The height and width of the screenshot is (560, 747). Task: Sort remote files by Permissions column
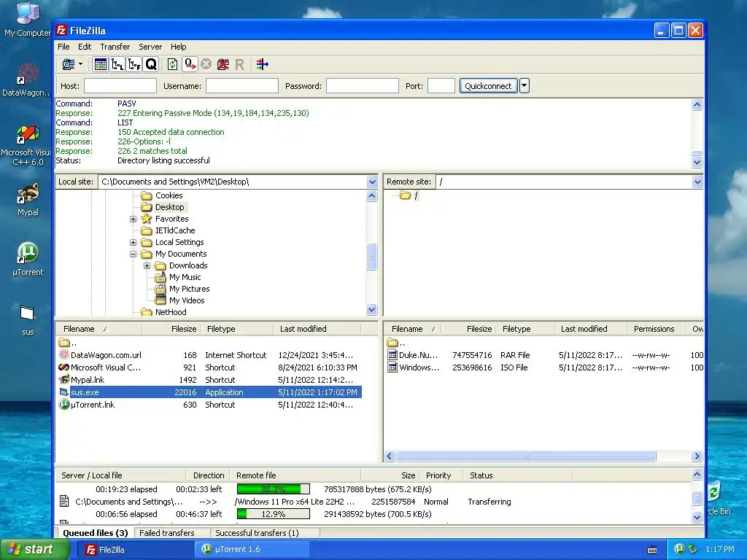coord(654,329)
